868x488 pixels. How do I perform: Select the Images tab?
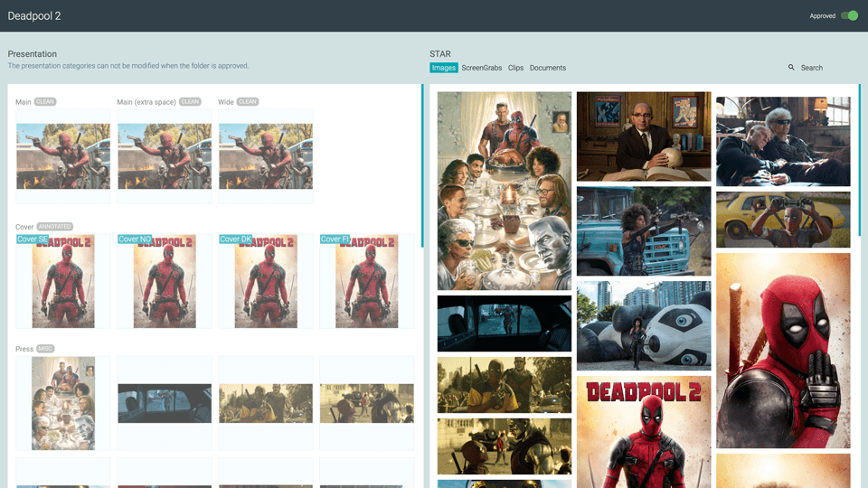(443, 68)
